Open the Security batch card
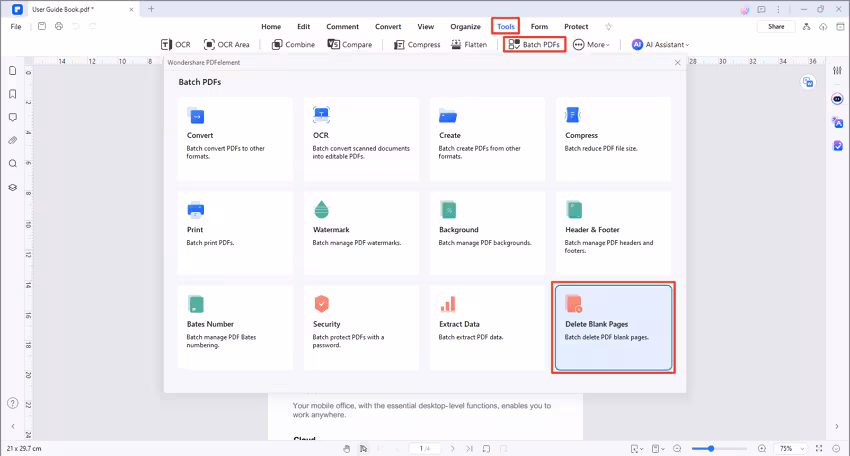This screenshot has width=850, height=456. click(361, 327)
